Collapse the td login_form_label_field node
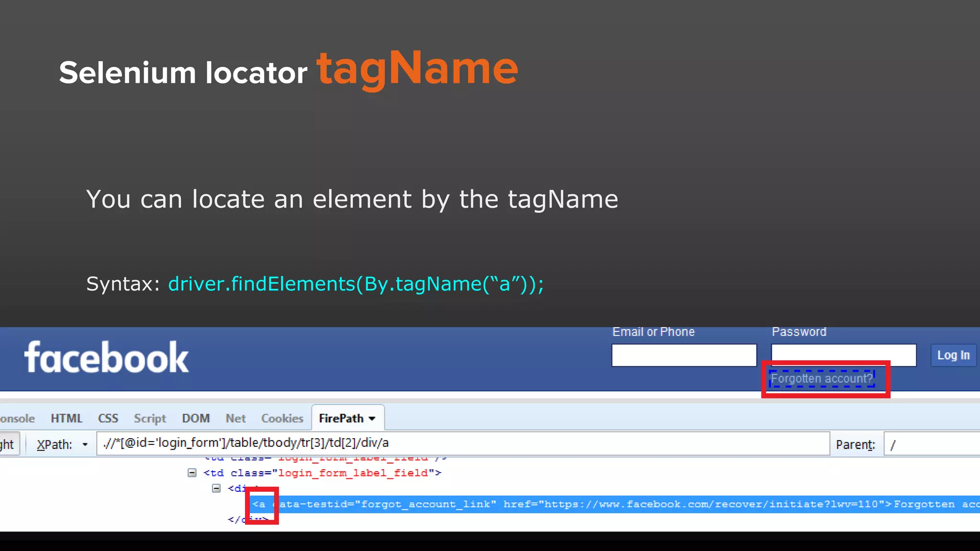 [192, 473]
